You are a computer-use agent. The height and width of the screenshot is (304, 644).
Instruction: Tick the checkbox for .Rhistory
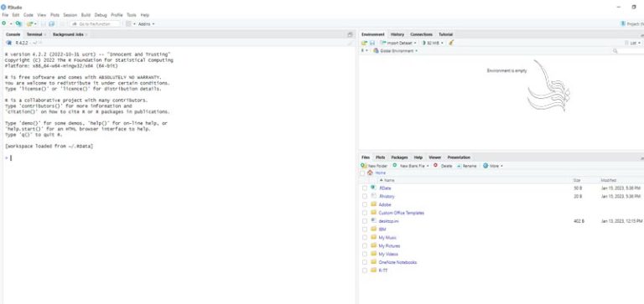364,196
